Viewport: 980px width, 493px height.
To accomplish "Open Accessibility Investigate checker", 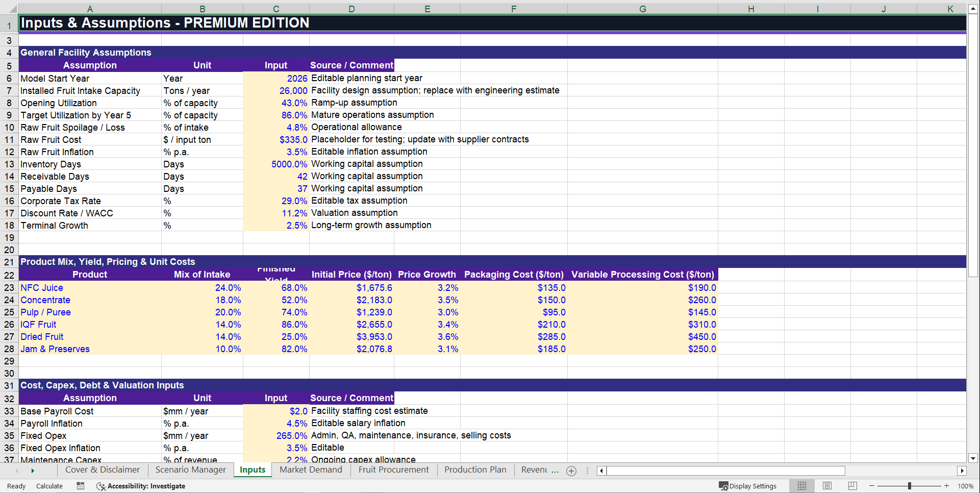I will 141,486.
